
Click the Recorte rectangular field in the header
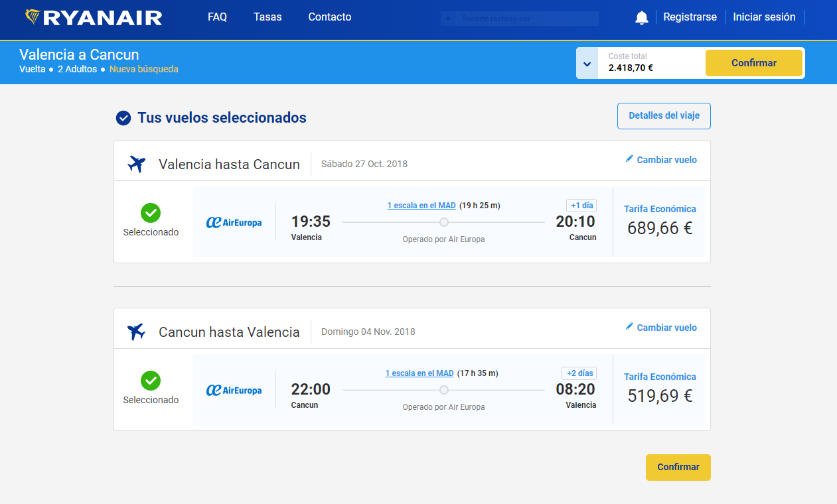point(520,19)
